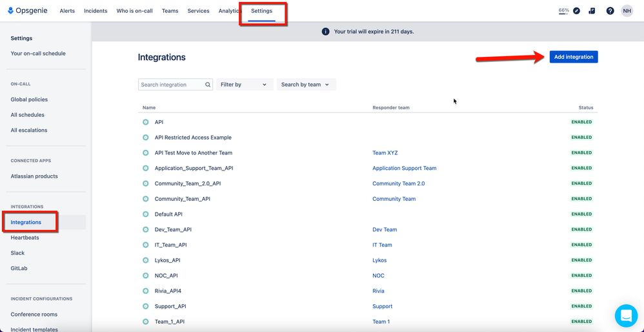Open the Support team responder link

pyautogui.click(x=383, y=306)
